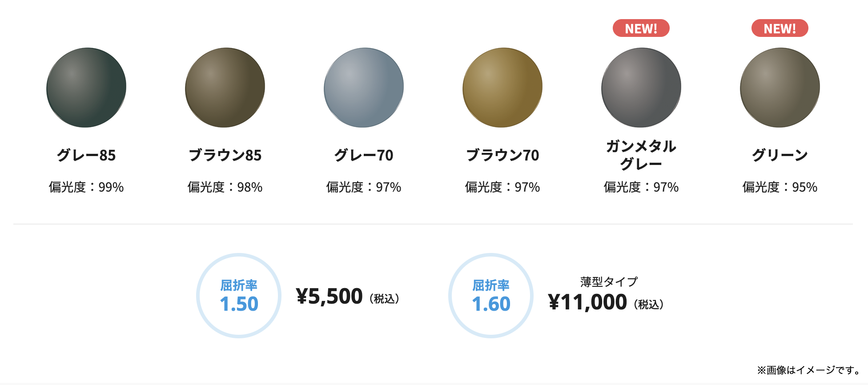Click the 屈折率 1.60 circle badge
Screen dimensions: 868x385
491,296
